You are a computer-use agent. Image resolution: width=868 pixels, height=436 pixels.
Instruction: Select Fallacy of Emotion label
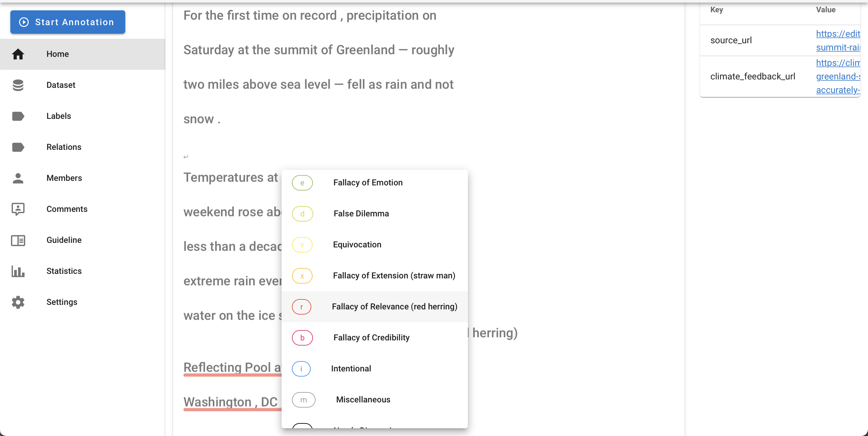(x=367, y=182)
